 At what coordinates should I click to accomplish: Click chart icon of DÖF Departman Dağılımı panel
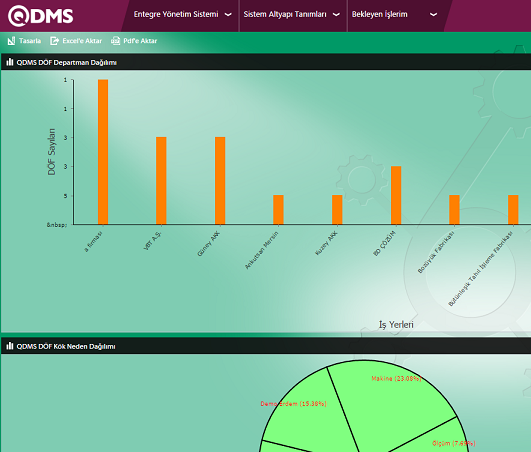[10, 62]
